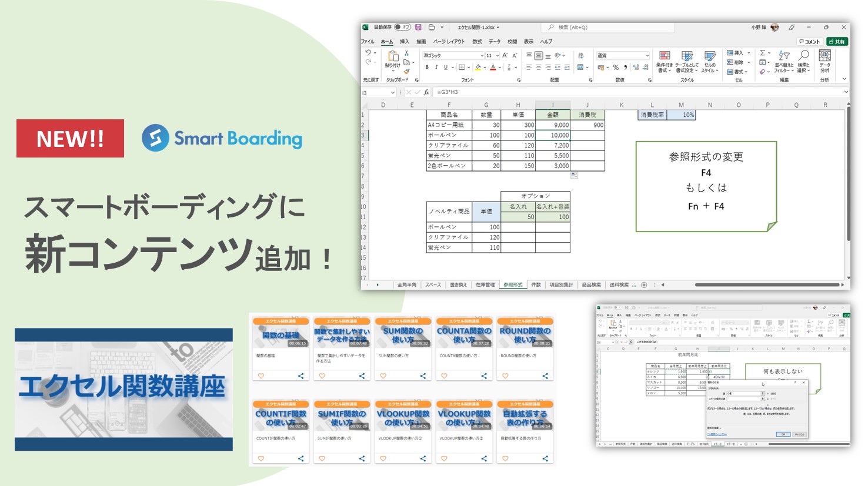
Task: Open the 削除 cells delete dropdown
Action: pyautogui.click(x=738, y=62)
